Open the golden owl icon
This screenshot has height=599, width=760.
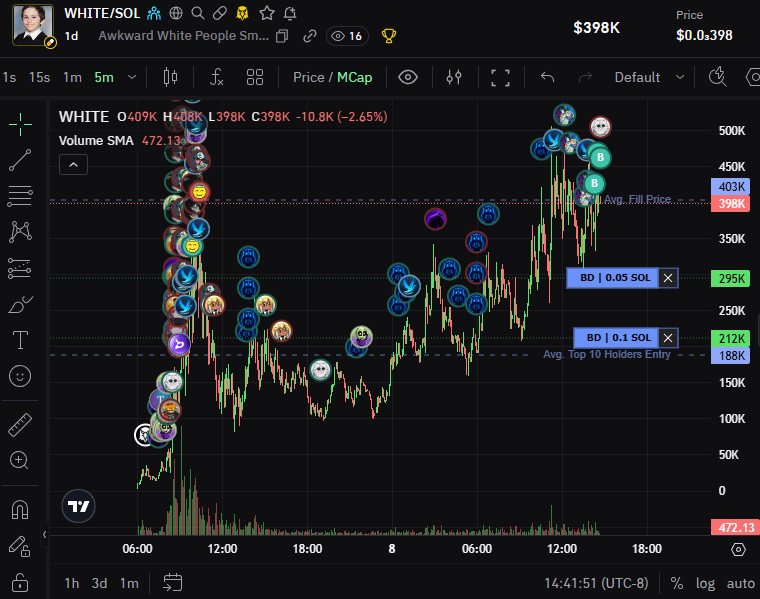(x=242, y=13)
